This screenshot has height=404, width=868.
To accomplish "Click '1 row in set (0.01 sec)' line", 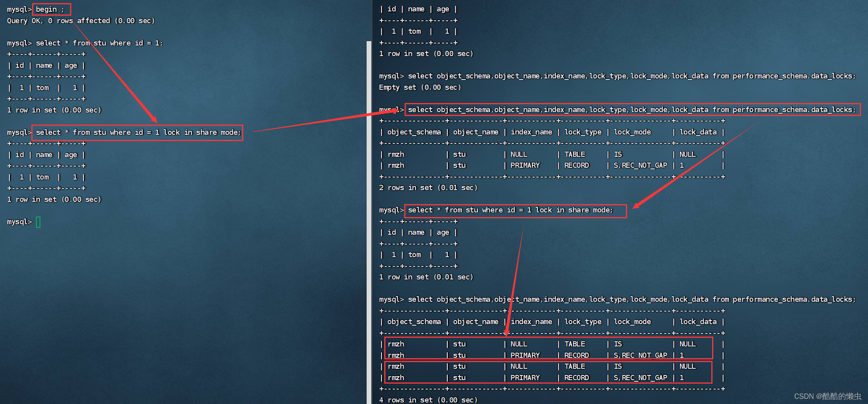I will point(426,277).
